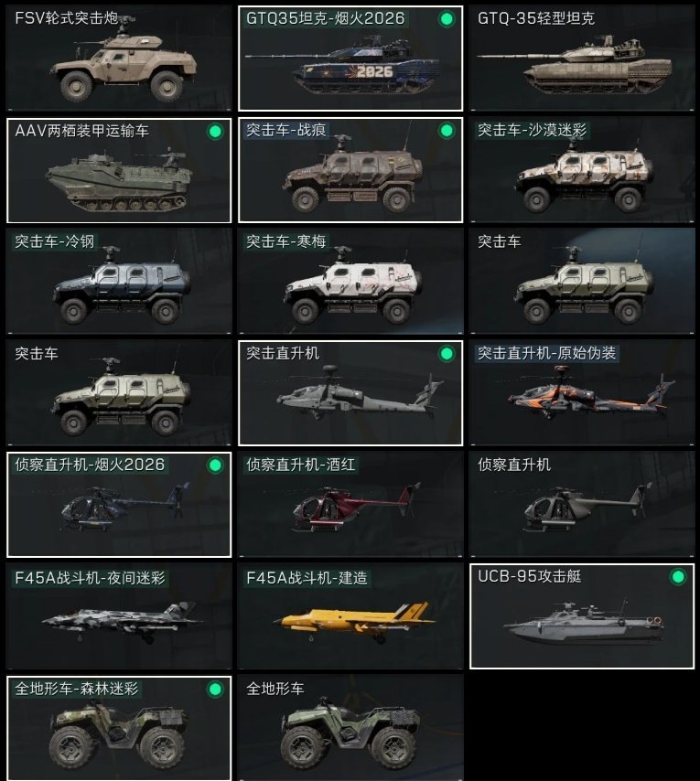This screenshot has height=781, width=700.
Task: Pick the 突击车-沙漠迷彩 skin
Action: click(582, 170)
